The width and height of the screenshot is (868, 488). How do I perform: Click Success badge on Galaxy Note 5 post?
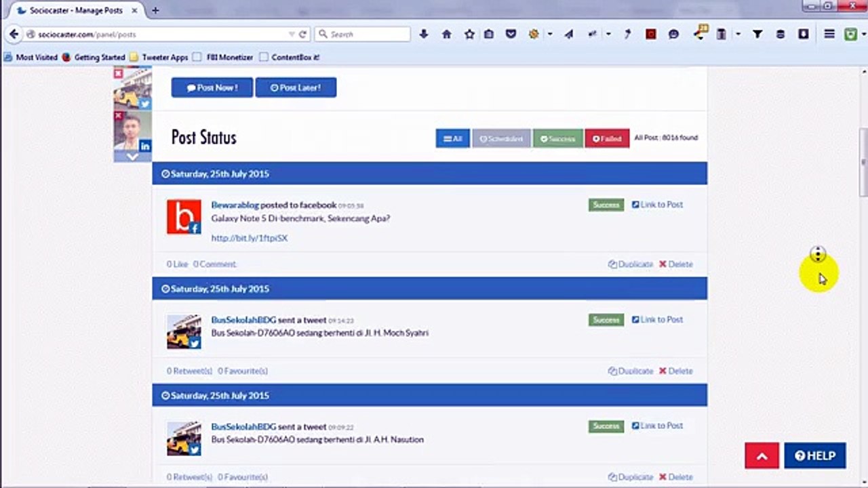coord(606,205)
